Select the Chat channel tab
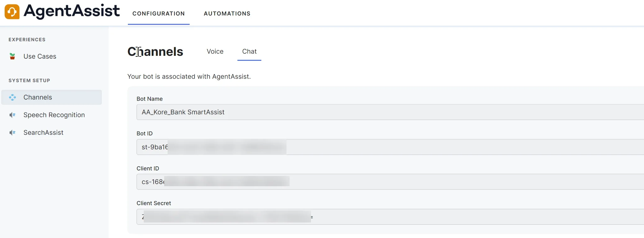Viewport: 644px width, 238px height. [x=249, y=52]
